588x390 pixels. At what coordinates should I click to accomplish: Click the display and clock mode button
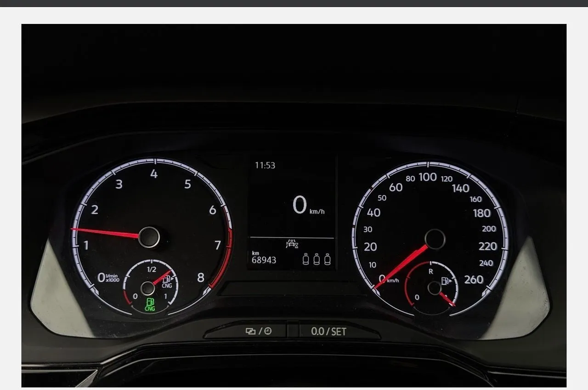(246, 331)
